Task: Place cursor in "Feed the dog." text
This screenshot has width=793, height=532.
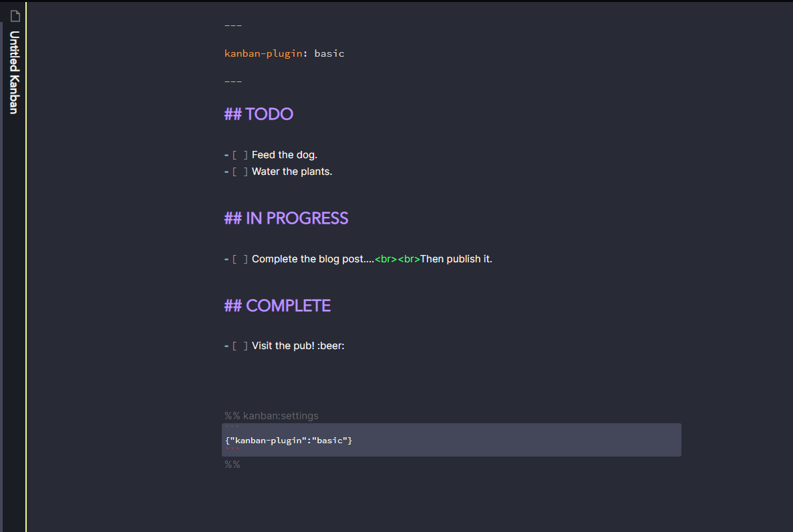Action: (284, 155)
